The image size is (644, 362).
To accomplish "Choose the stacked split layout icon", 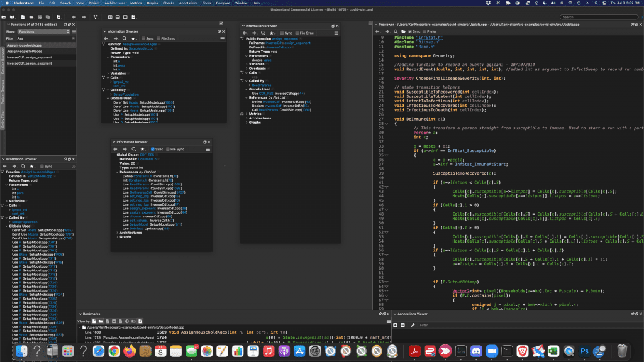I will point(118,17).
